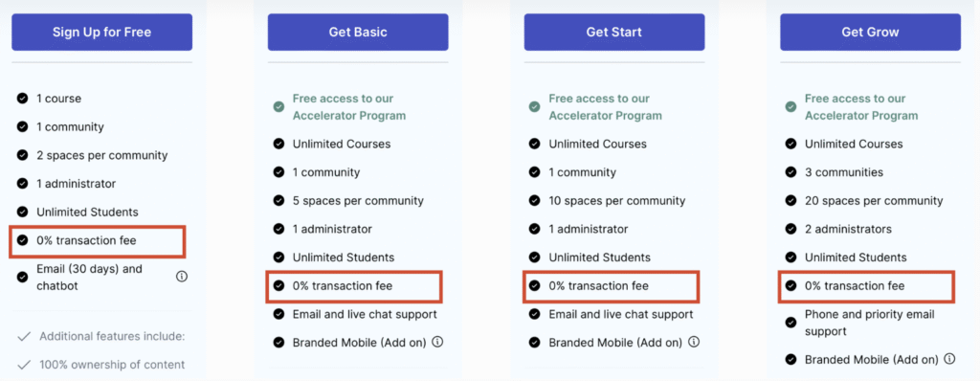Click green check icon in Grow's Accelerator Program

[791, 107]
